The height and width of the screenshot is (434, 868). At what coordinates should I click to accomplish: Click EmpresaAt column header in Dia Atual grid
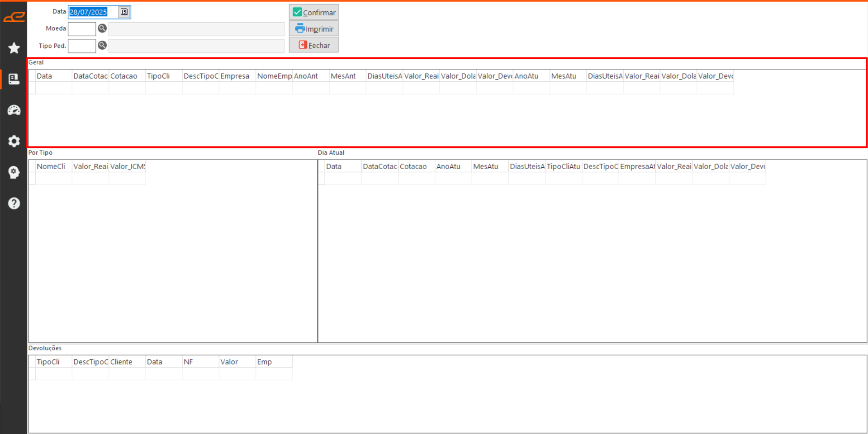(x=637, y=166)
